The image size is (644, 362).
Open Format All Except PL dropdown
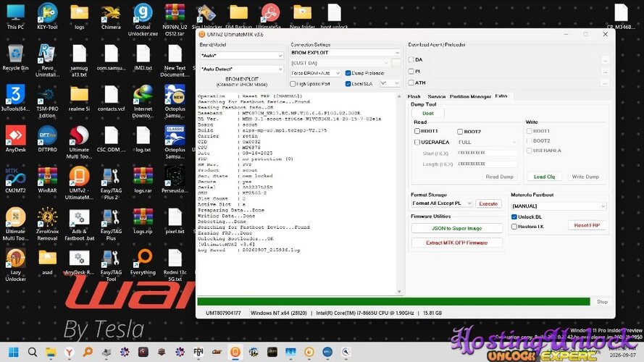[x=442, y=203]
